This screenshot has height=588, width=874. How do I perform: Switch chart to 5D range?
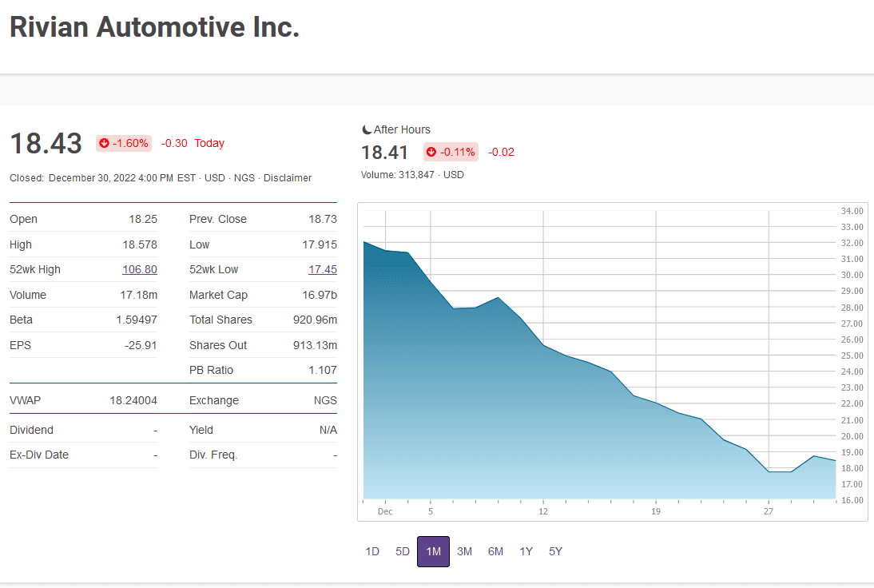tap(403, 551)
